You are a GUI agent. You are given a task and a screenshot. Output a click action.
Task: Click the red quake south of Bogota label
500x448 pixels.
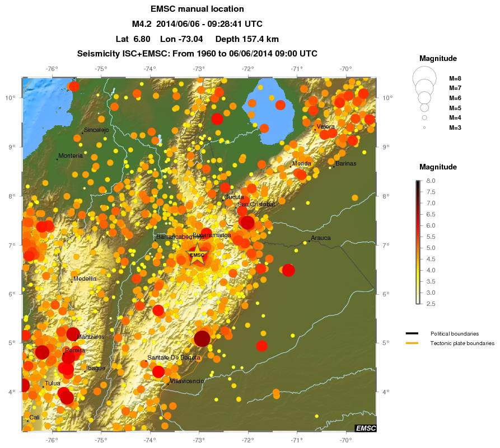coord(158,371)
